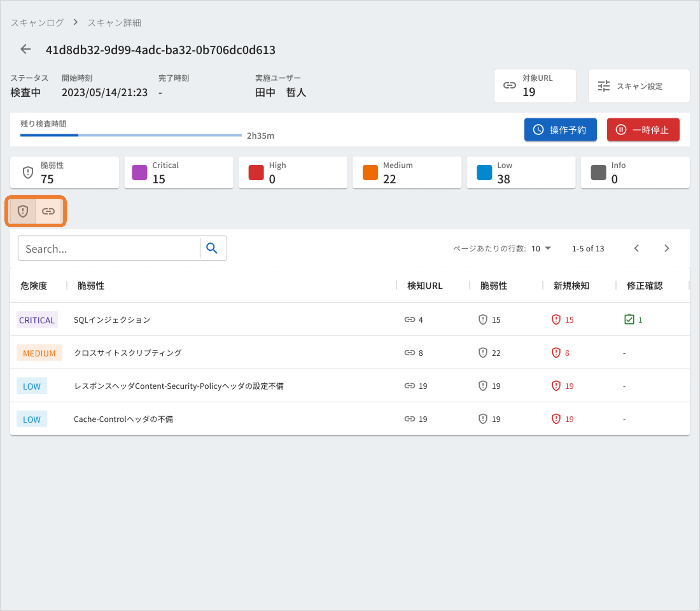Switch to URL view link toggle

(48, 211)
